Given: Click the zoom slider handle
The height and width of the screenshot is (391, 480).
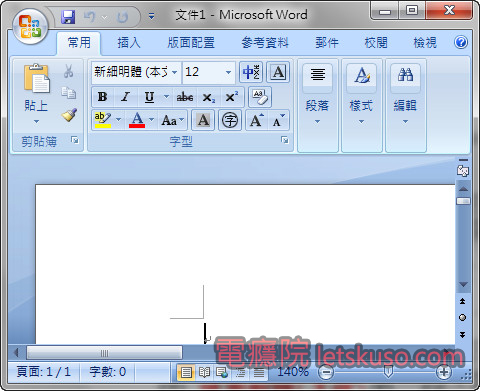Looking at the screenshot, I should pyautogui.click(x=388, y=371).
